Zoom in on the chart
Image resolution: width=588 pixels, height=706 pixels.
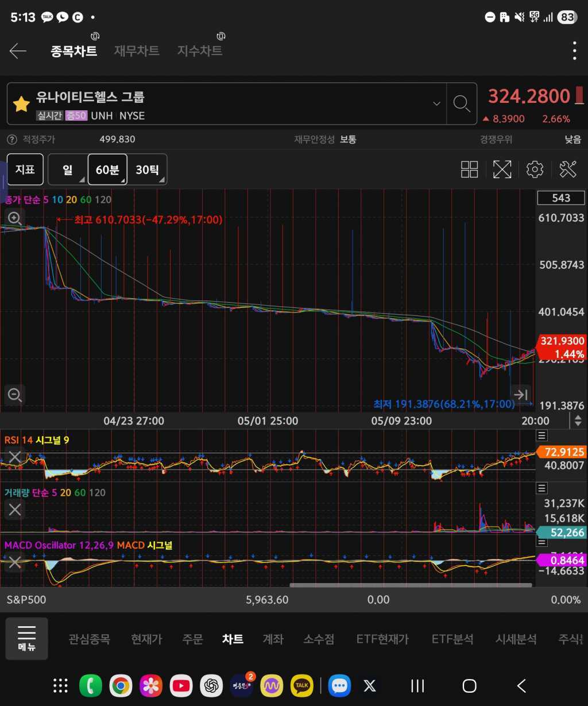coord(14,218)
